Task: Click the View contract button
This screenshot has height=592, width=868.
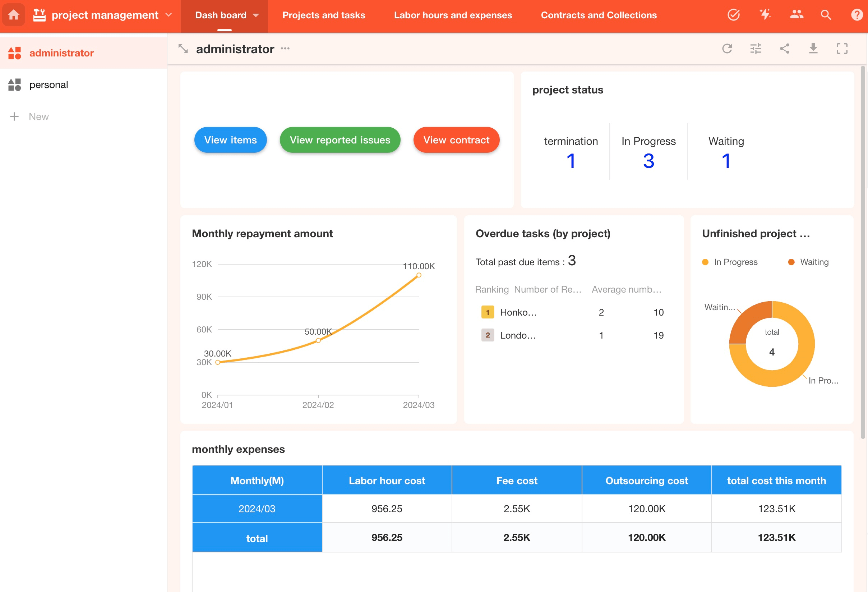Action: pos(456,140)
